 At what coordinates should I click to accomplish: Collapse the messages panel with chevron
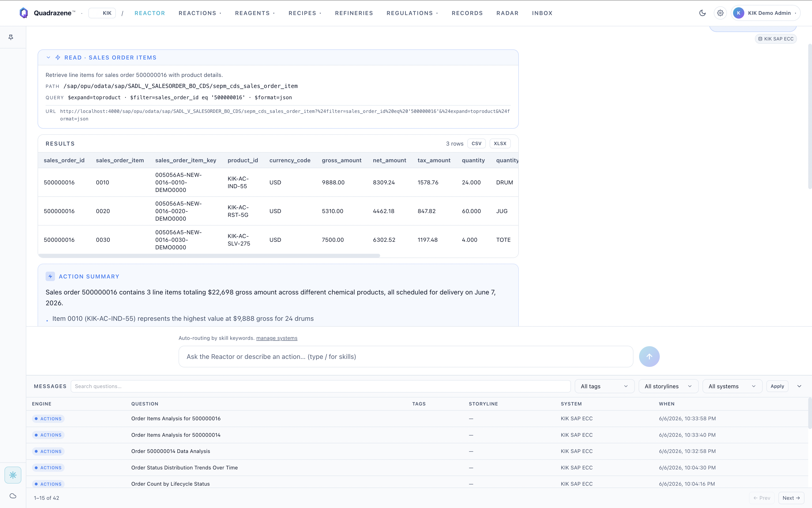click(x=799, y=386)
